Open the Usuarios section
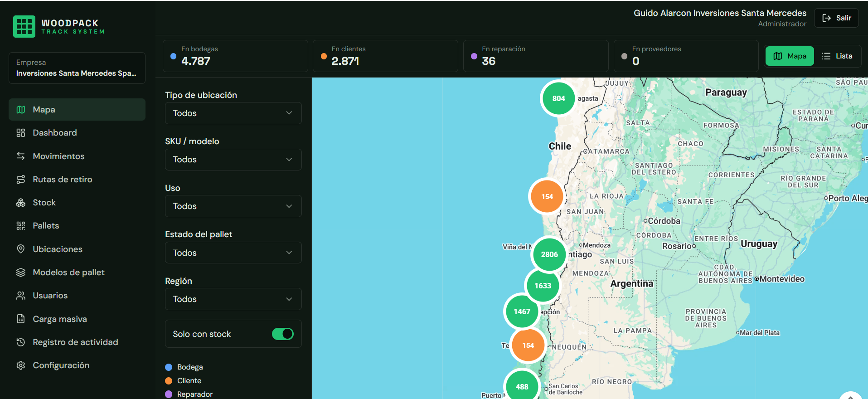Viewport: 868px width, 399px height. click(77, 296)
